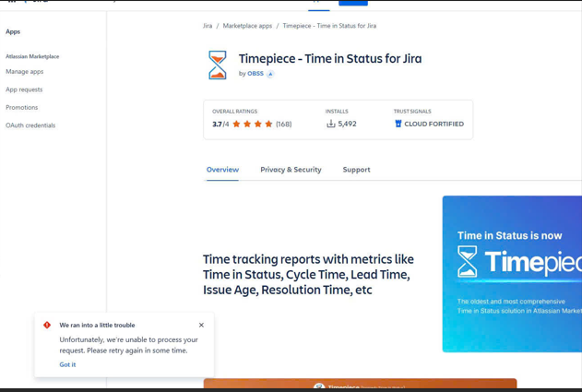Click the Marketplace apps breadcrumb link
582x392 pixels.
point(247,26)
